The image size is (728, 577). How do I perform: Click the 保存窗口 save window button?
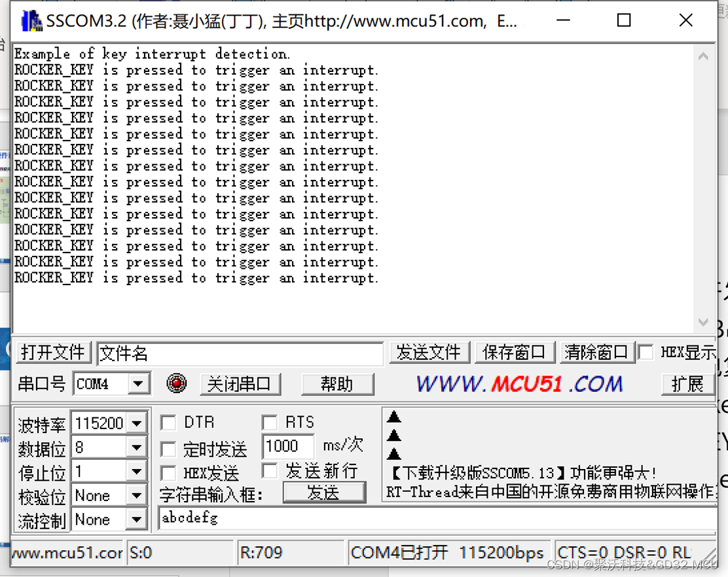tap(513, 353)
